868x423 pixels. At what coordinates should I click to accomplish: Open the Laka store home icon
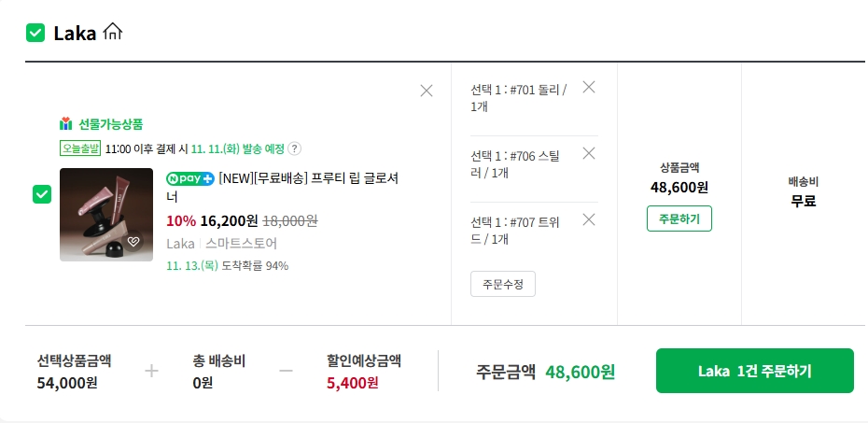tap(112, 33)
